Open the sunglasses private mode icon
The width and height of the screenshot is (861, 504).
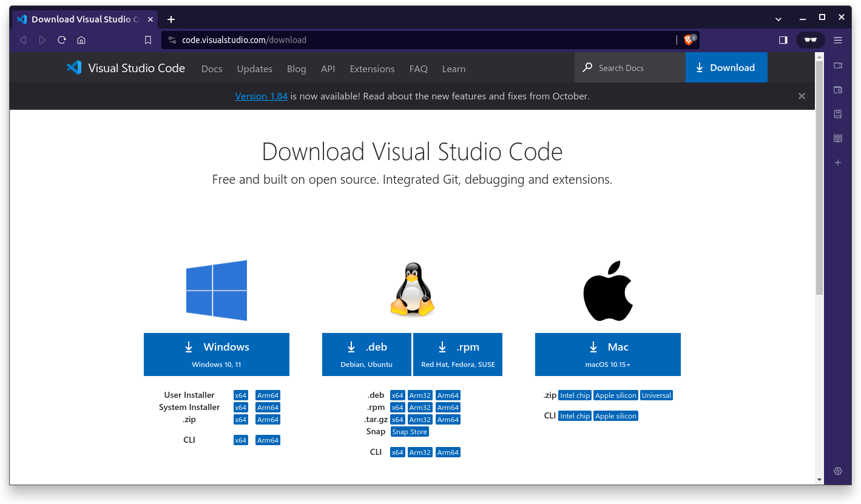coord(811,40)
